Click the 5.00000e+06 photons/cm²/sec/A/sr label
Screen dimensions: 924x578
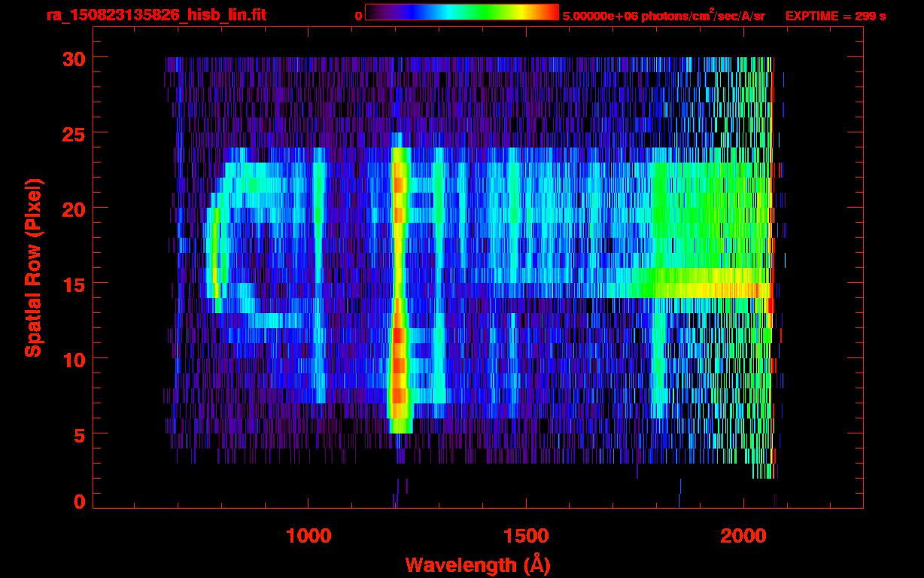click(664, 15)
